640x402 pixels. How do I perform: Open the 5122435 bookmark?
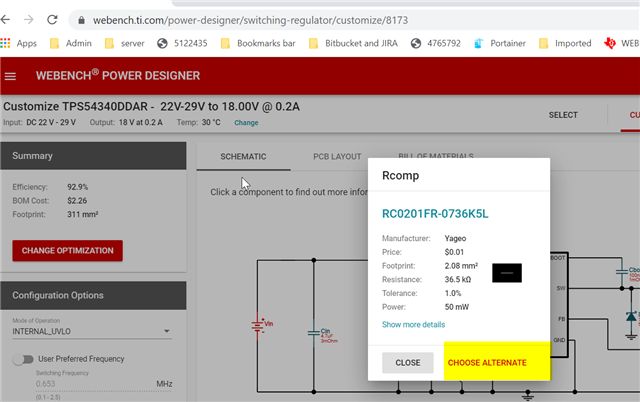point(182,43)
